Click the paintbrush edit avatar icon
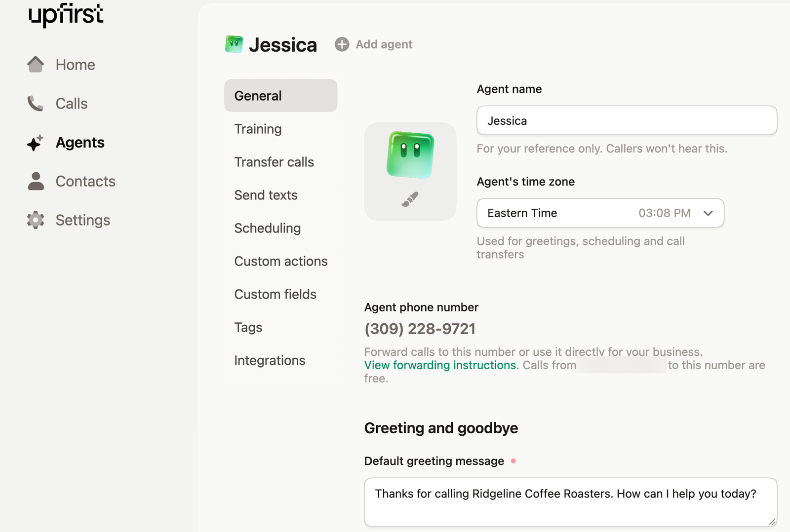Viewport: 790px width, 532px height. [x=410, y=199]
